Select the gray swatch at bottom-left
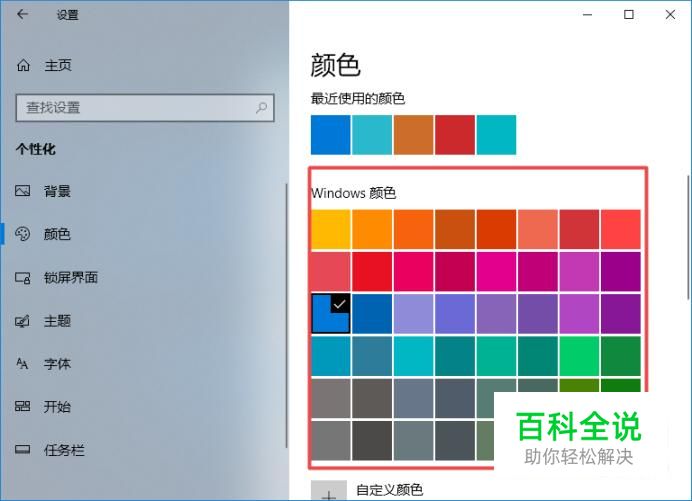 [331, 441]
